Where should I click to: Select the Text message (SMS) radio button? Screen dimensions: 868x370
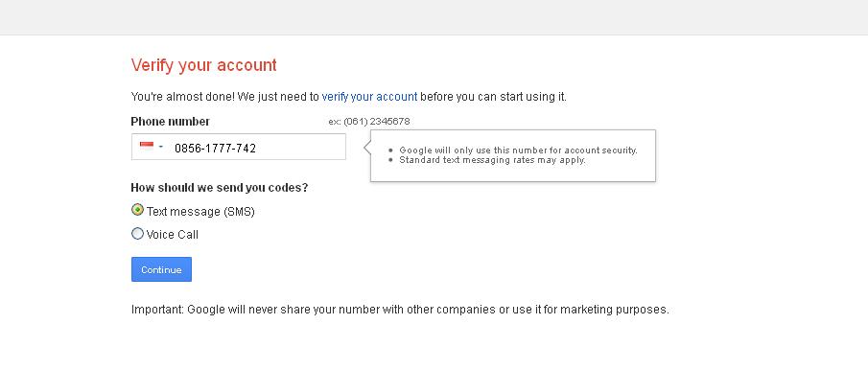click(137, 210)
